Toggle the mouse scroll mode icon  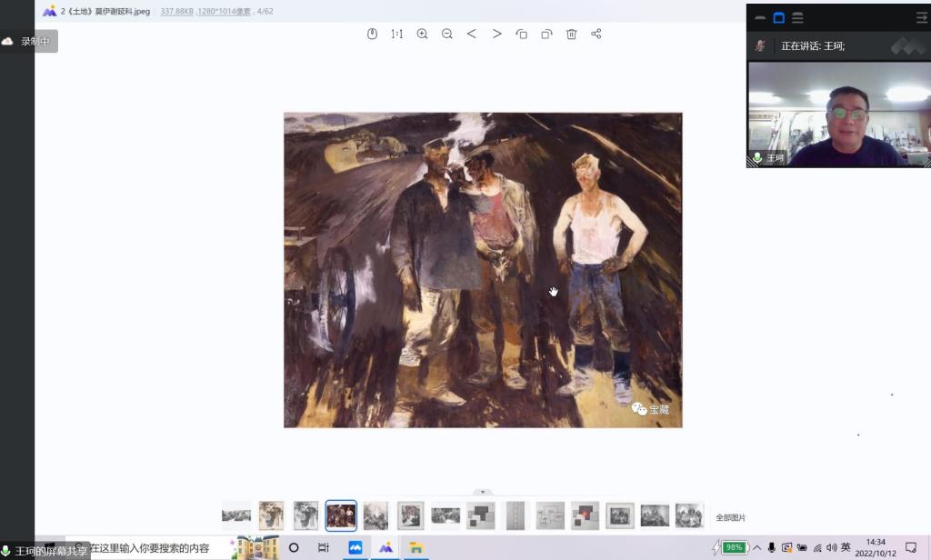[372, 34]
